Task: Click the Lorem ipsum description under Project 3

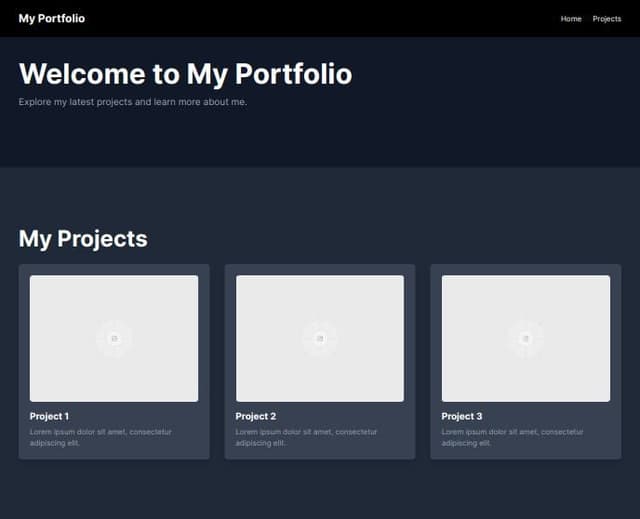Action: pyautogui.click(x=512, y=437)
